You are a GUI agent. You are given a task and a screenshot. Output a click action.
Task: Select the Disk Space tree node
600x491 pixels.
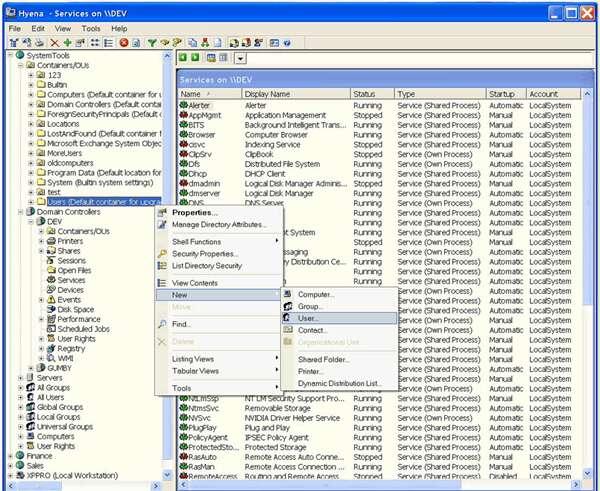click(x=78, y=309)
